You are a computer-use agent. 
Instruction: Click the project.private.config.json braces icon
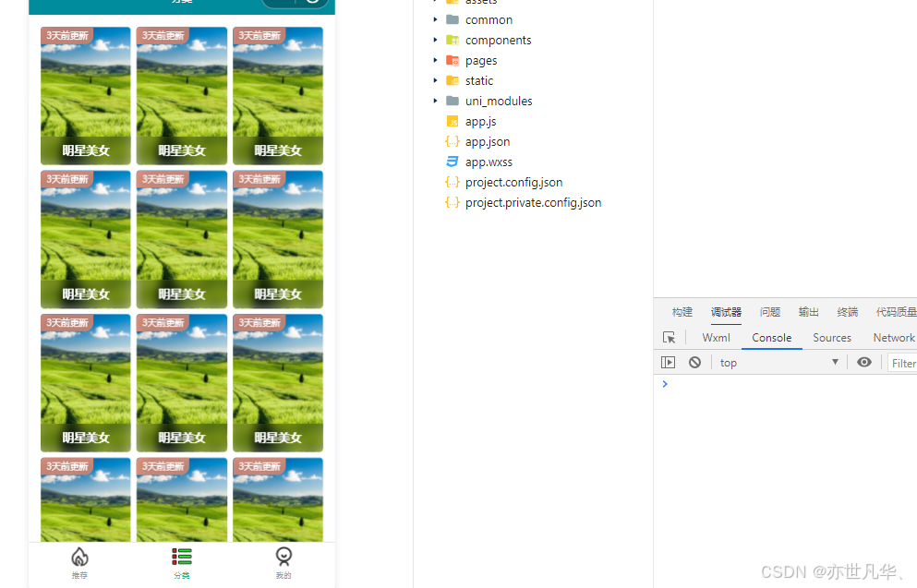pyautogui.click(x=452, y=202)
